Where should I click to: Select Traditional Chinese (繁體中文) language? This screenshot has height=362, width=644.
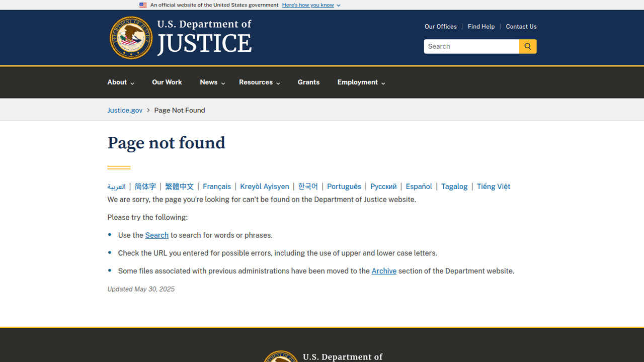click(180, 187)
